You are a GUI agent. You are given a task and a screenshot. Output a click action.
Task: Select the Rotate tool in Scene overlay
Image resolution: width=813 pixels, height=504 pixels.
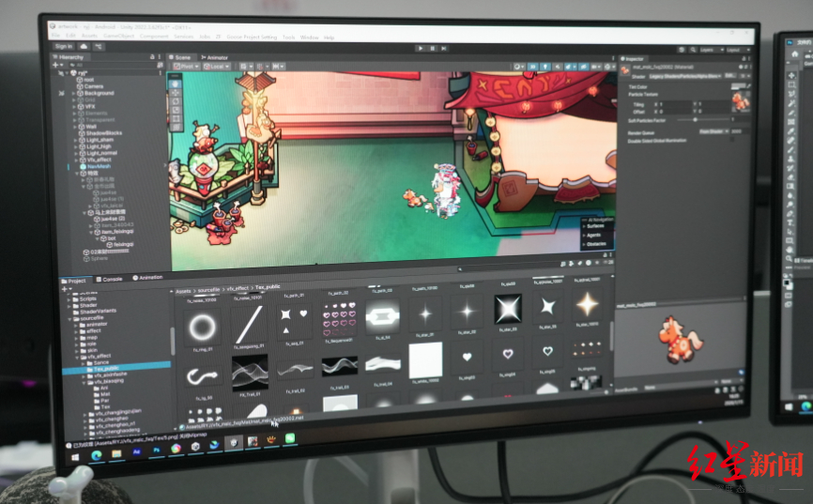click(176, 101)
